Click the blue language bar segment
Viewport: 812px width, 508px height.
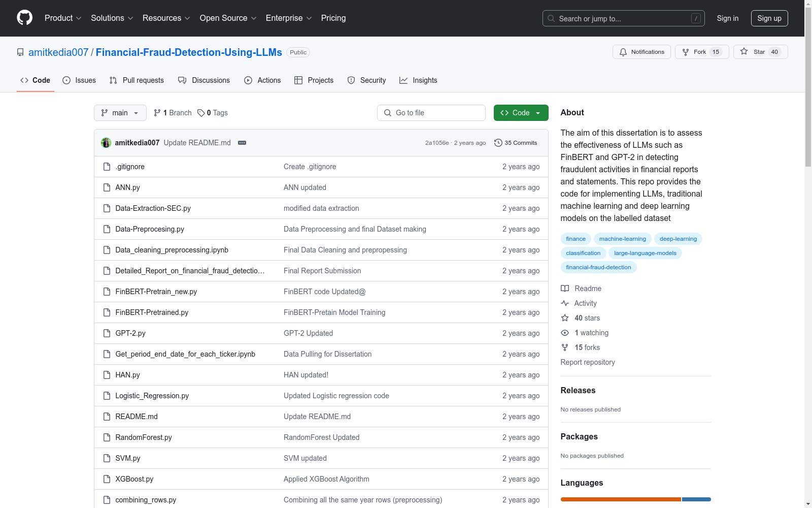(696, 499)
